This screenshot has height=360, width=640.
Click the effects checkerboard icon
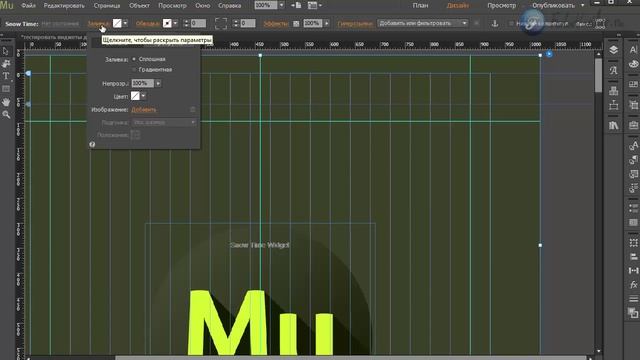coord(296,24)
